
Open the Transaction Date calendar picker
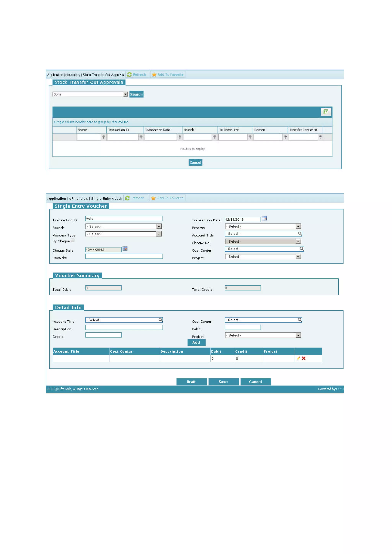[x=264, y=218]
